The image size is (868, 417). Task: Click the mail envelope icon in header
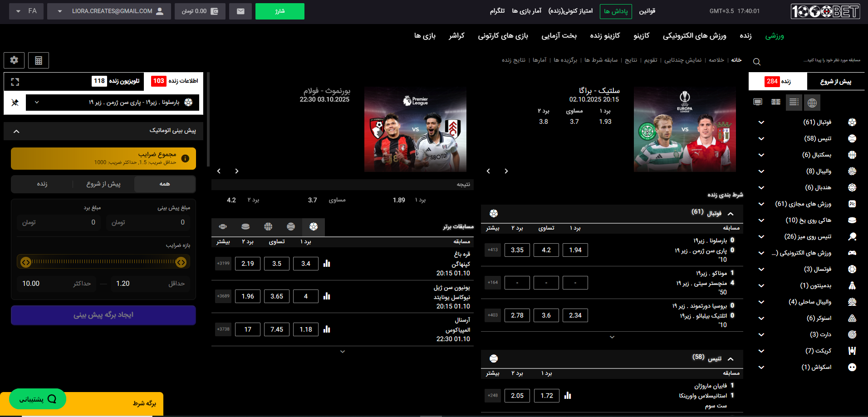(x=240, y=11)
